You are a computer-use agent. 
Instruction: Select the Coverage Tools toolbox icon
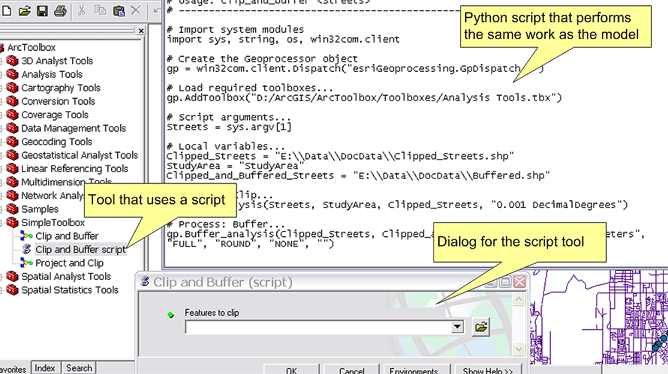coord(12,115)
